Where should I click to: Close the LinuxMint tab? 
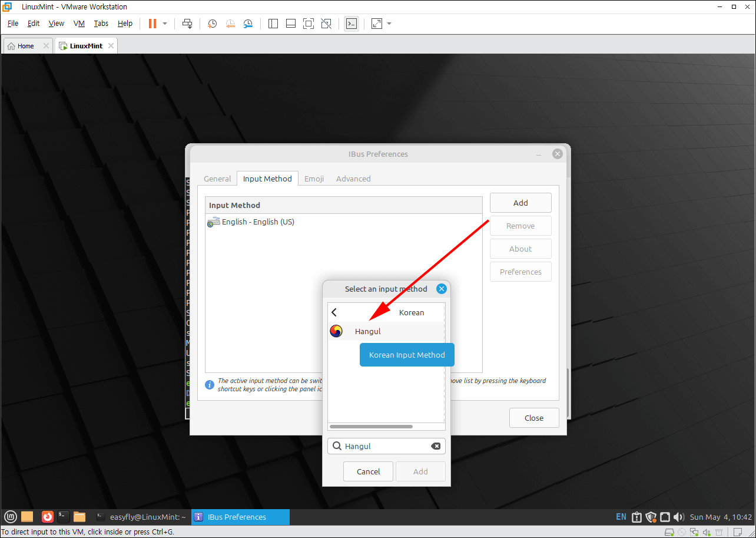point(110,46)
